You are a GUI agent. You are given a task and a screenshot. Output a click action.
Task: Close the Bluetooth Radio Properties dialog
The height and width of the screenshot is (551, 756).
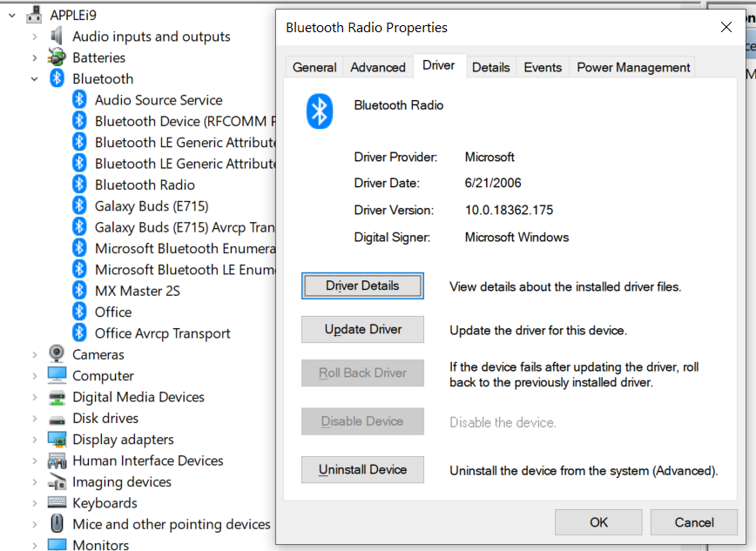[x=726, y=27]
